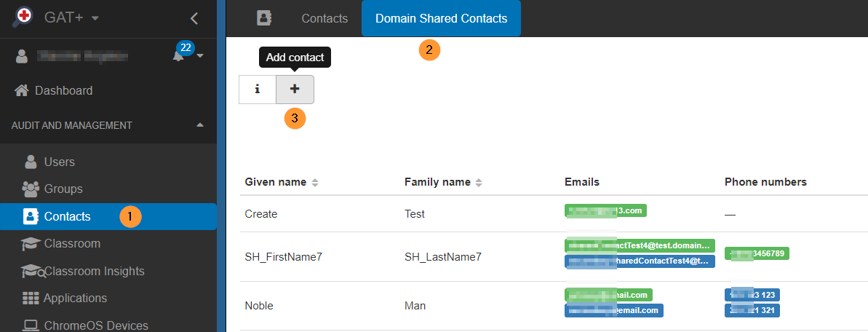The image size is (868, 332).
Task: Navigate to Classroom Insights
Action: pos(94,271)
